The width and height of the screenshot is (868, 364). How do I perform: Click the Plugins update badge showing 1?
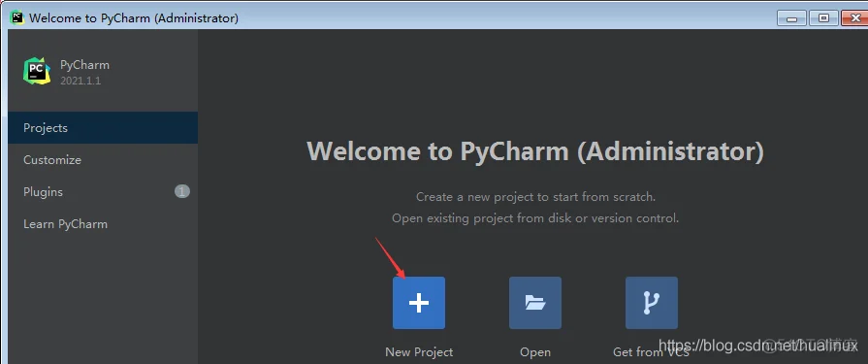[x=182, y=191]
